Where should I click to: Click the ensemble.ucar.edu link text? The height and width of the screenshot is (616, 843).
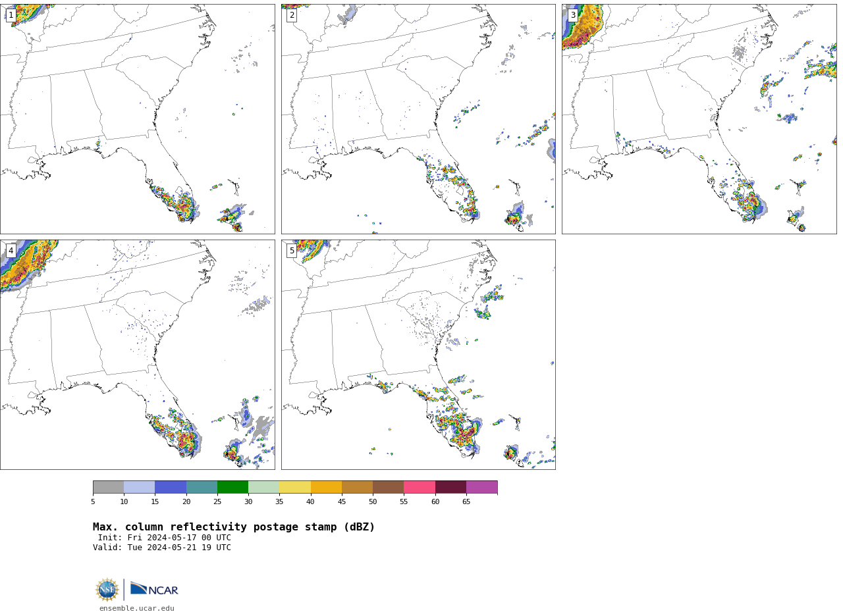tap(137, 609)
